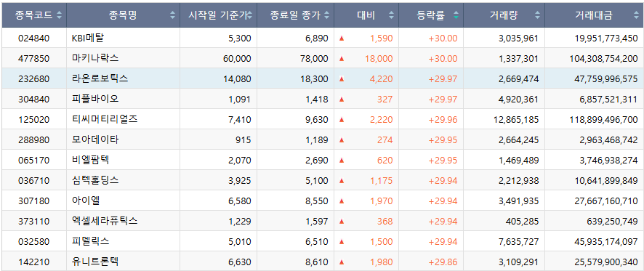This screenshot has height=271, width=644.
Task: Click stock code 307180
Action: pyautogui.click(x=34, y=201)
